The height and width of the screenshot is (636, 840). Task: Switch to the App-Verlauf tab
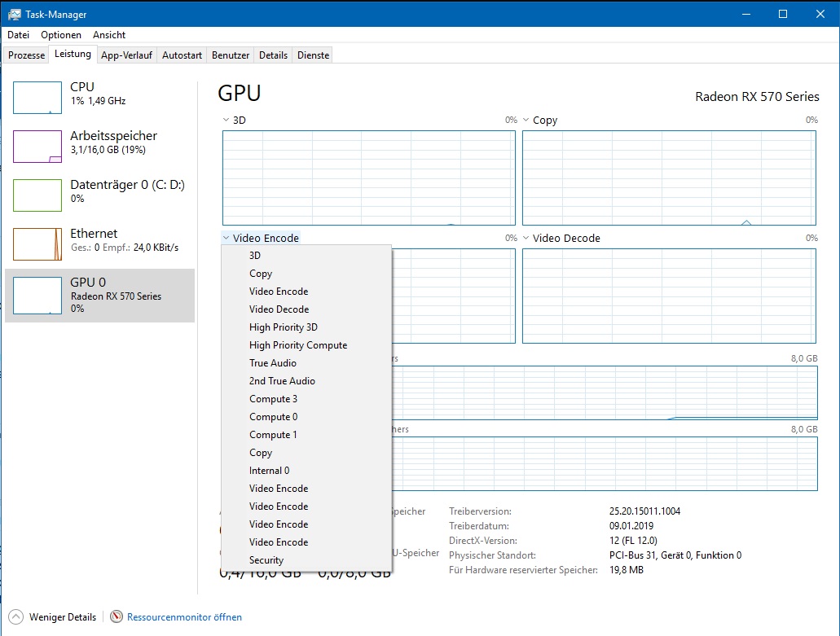point(126,55)
